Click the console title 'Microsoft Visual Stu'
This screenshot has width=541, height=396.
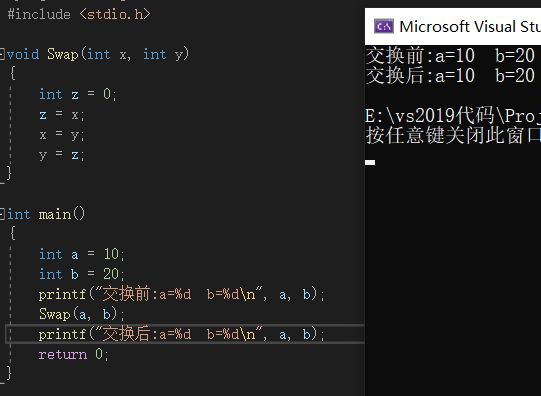coord(470,27)
